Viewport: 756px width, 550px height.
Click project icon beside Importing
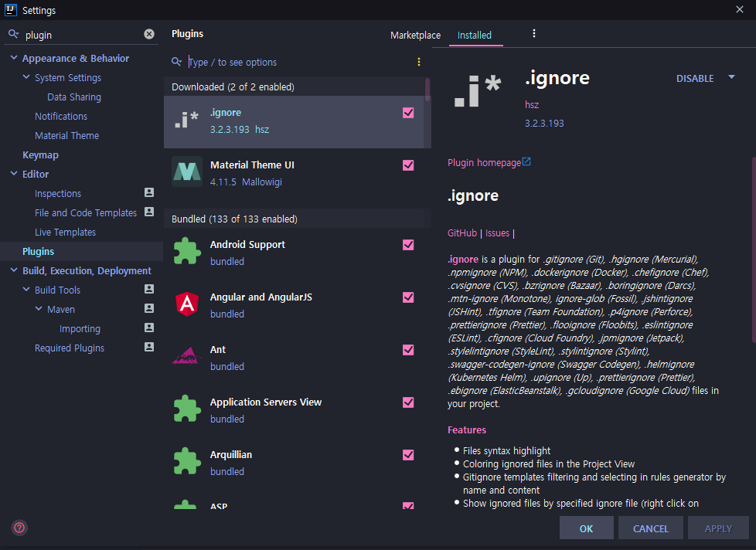click(x=149, y=328)
